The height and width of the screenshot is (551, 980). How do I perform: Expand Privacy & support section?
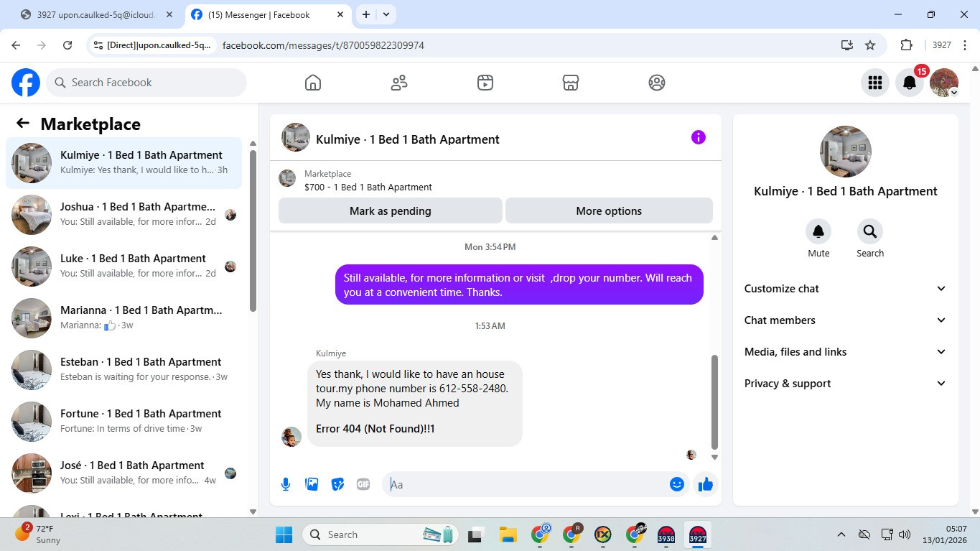pyautogui.click(x=846, y=384)
